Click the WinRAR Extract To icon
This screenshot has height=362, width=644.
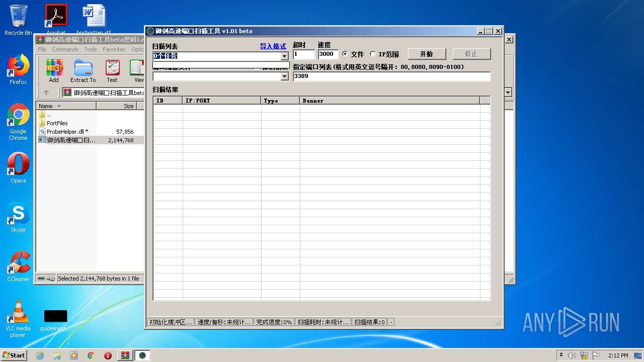pyautogui.click(x=83, y=71)
